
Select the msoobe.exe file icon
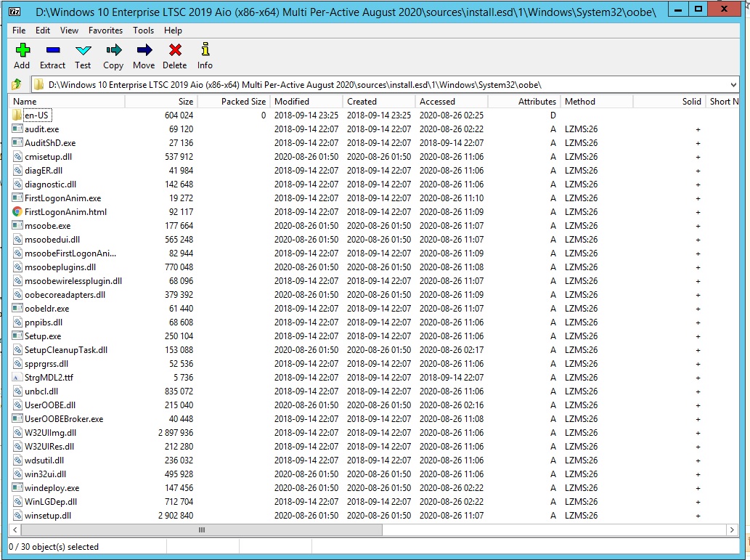click(17, 225)
